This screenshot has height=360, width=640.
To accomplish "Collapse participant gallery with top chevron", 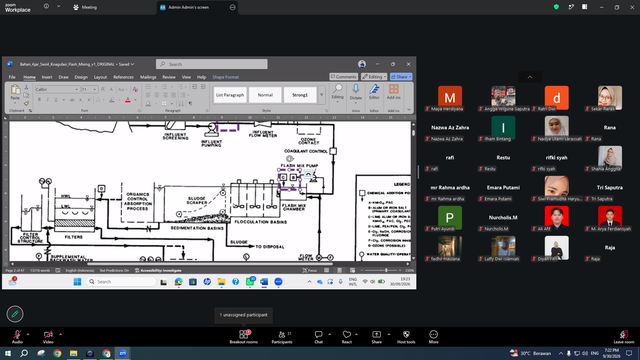I will coord(530,77).
